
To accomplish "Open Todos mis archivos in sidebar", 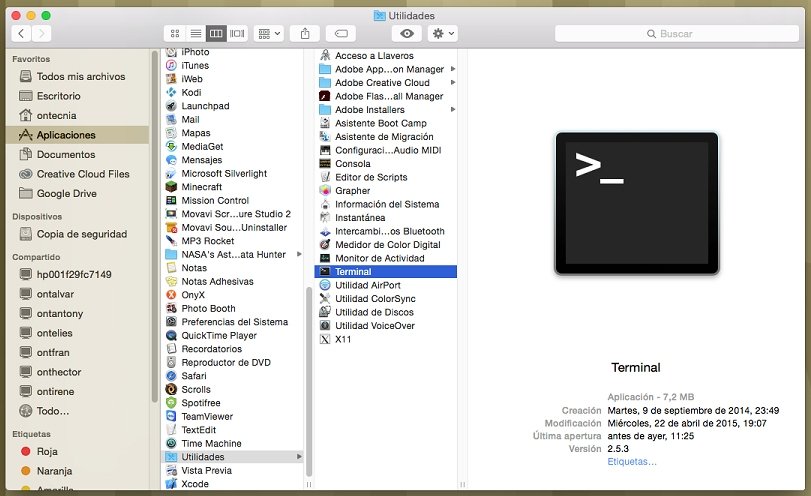I will (78, 77).
